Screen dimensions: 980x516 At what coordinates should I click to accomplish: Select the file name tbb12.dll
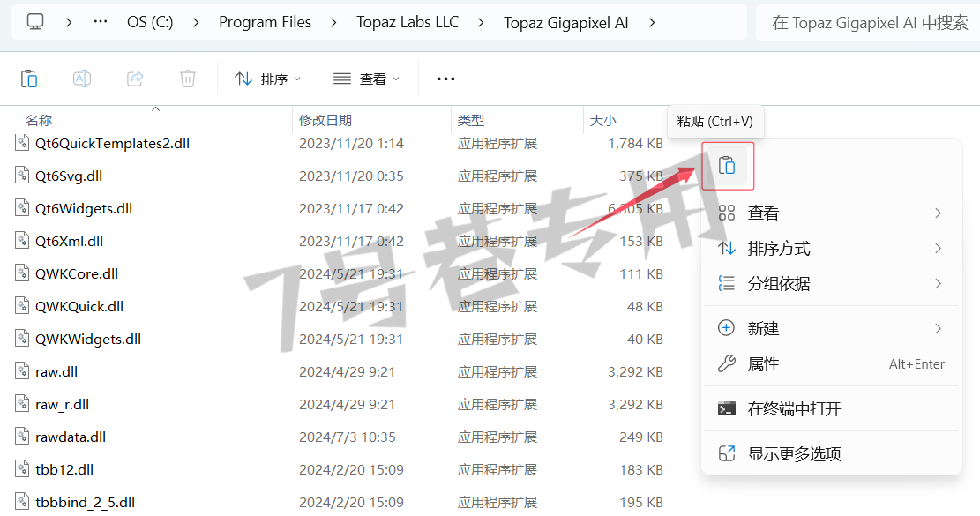coord(64,469)
